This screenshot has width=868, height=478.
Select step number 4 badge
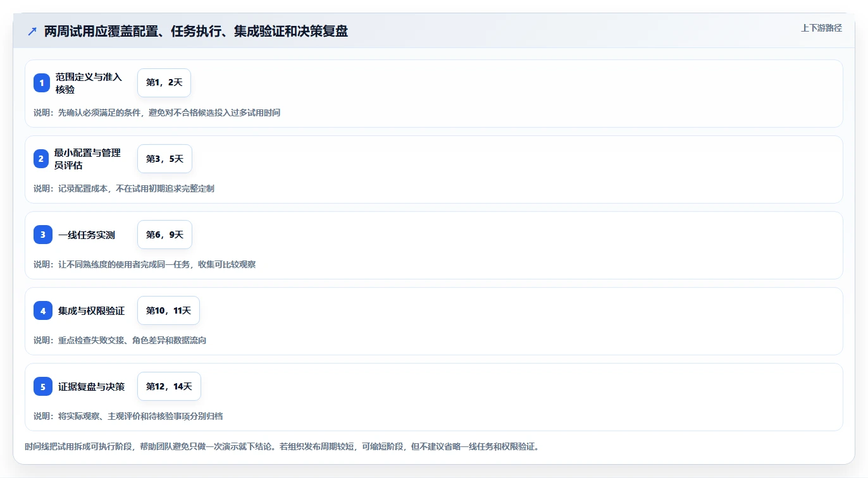coord(43,310)
